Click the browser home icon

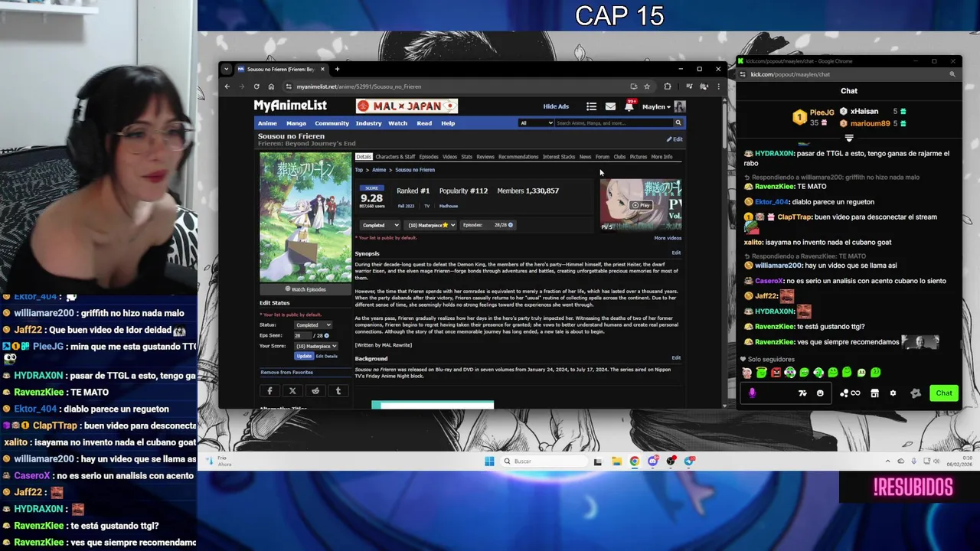point(271,86)
